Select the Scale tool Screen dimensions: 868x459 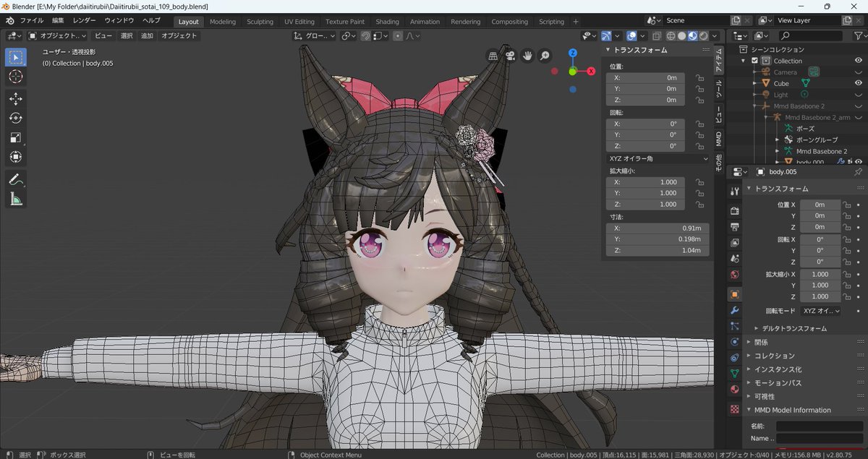click(x=16, y=137)
